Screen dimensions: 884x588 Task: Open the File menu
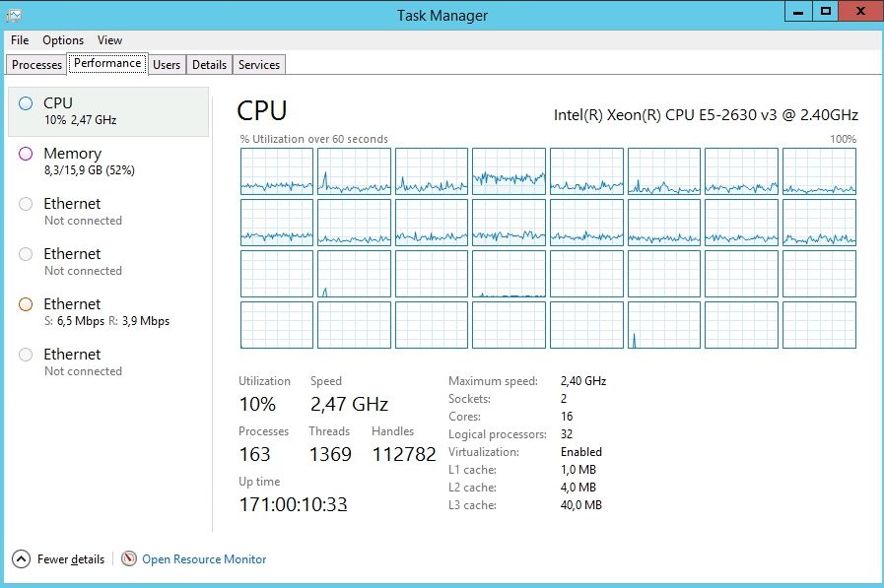18,40
